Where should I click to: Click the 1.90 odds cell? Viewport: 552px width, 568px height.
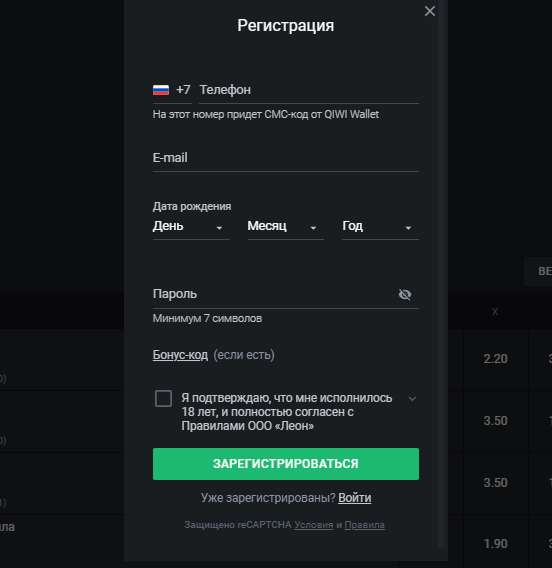(x=495, y=544)
